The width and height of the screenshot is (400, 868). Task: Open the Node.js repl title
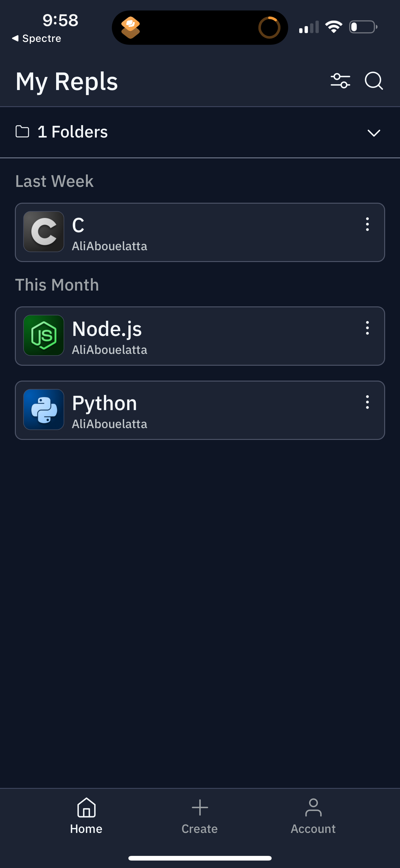[107, 329]
